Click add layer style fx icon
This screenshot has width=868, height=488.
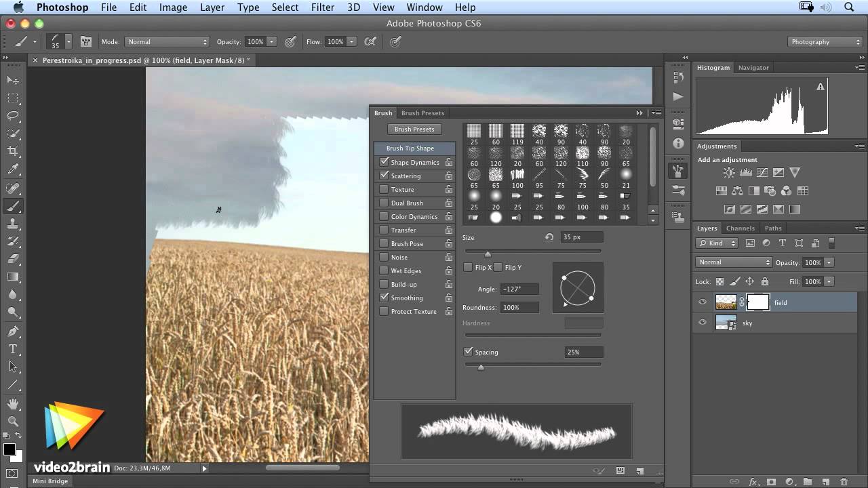point(753,481)
